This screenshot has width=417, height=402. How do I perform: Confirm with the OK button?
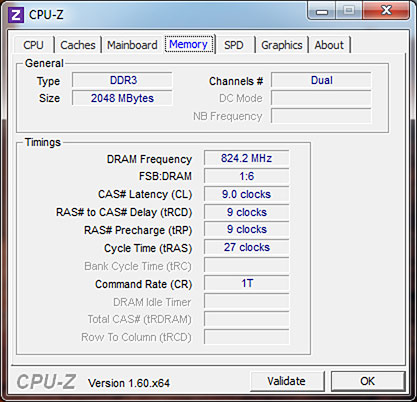point(368,381)
